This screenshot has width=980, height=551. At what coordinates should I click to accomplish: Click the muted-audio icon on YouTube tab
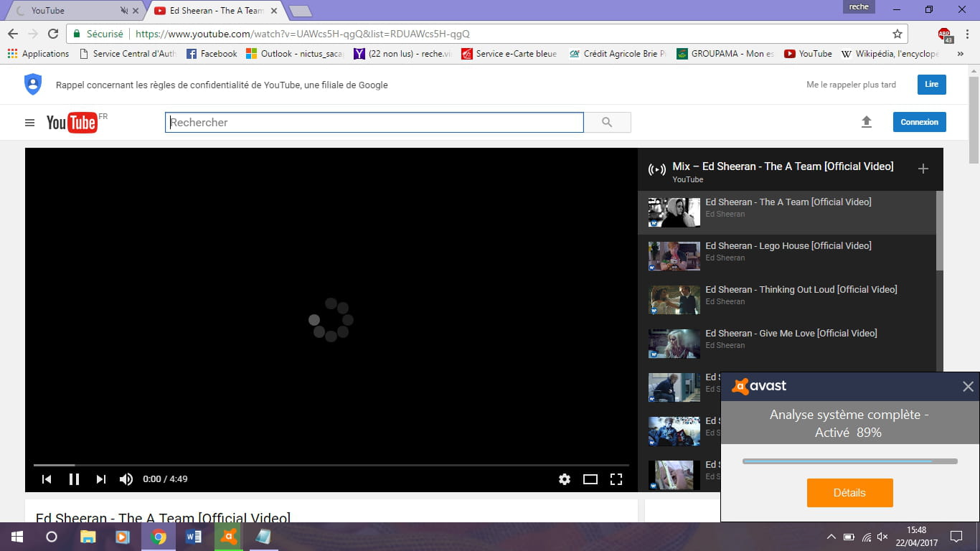click(124, 11)
